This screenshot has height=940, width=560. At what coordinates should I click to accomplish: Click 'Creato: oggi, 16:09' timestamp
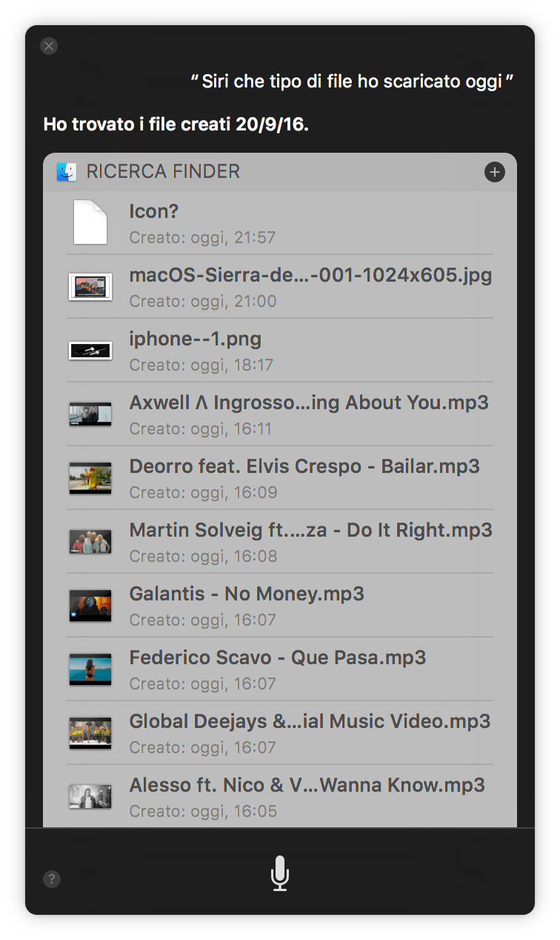(x=203, y=493)
